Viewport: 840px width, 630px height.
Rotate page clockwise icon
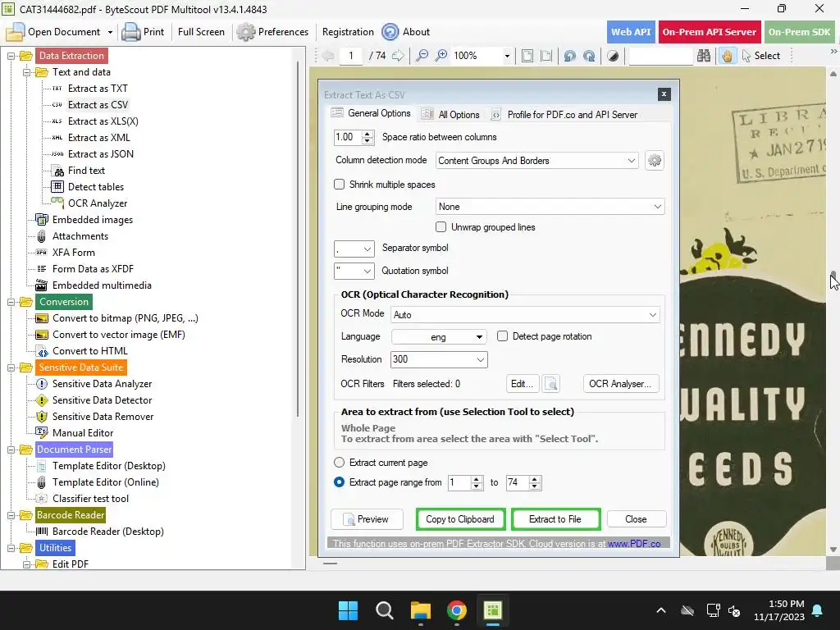click(589, 56)
